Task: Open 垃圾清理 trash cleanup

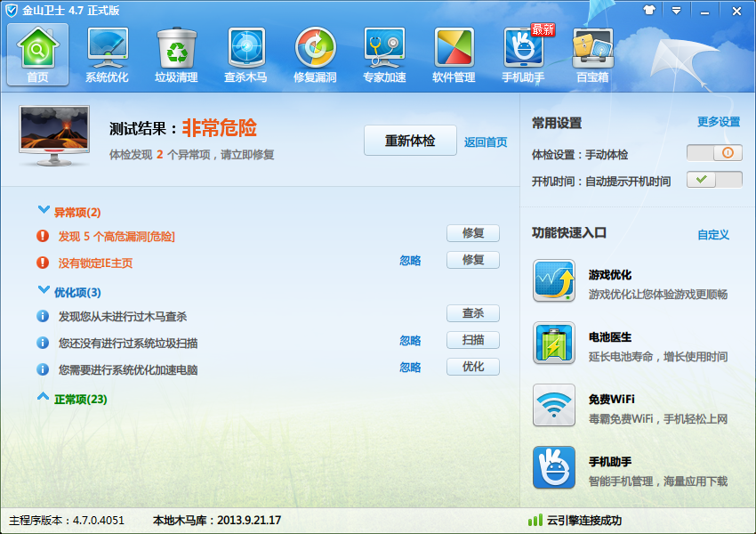Action: point(176,54)
